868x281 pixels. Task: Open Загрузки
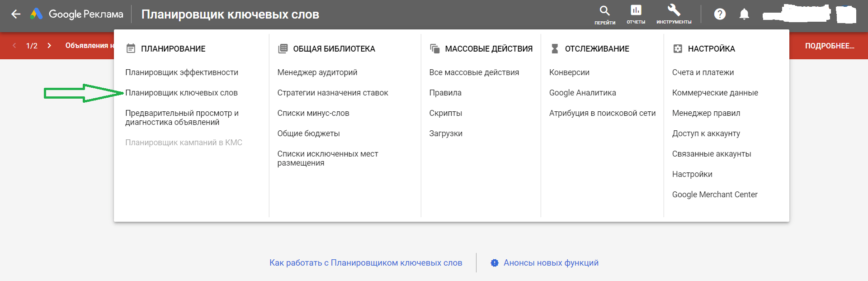click(x=446, y=133)
